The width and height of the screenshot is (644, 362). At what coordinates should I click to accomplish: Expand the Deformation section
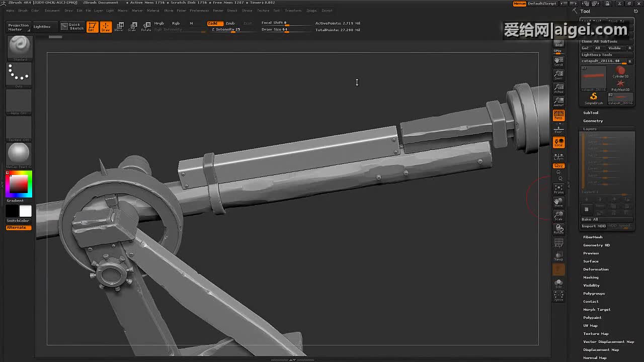(596, 269)
